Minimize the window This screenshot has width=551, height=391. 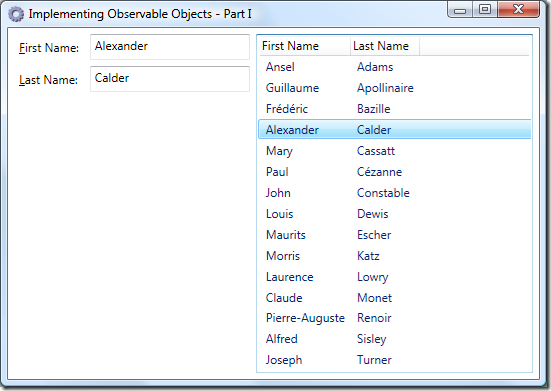click(x=460, y=10)
